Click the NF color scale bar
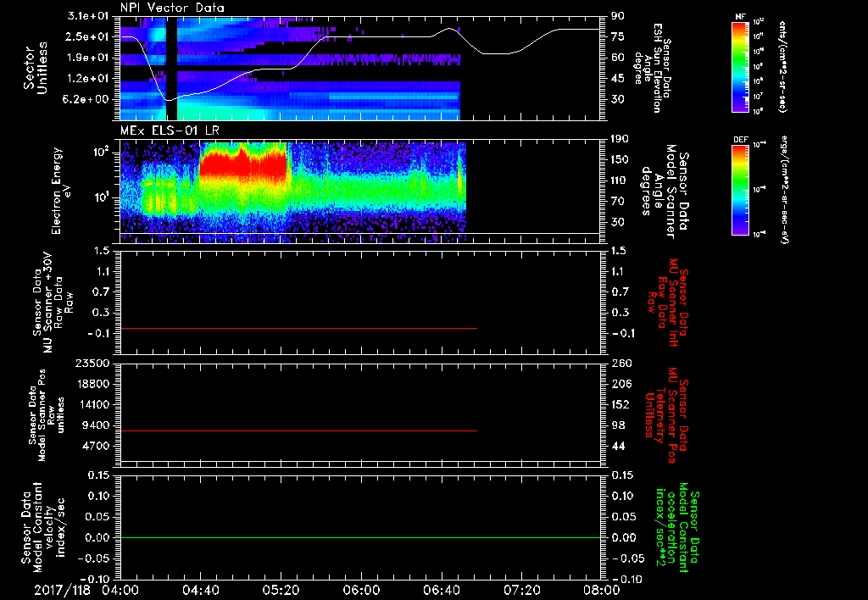Viewport: 868px width, 600px height. 740,66
